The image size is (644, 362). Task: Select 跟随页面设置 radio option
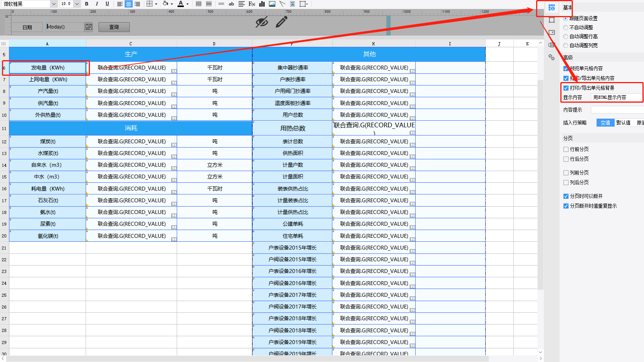tap(565, 18)
